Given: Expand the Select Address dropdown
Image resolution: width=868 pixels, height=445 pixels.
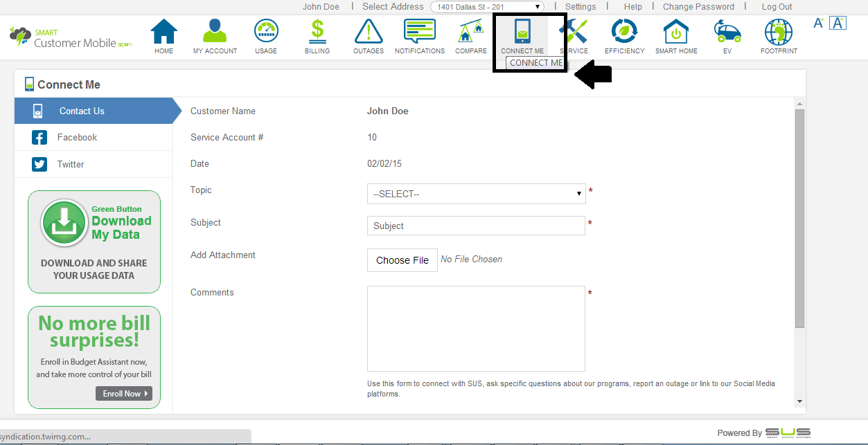Looking at the screenshot, I should (x=487, y=7).
